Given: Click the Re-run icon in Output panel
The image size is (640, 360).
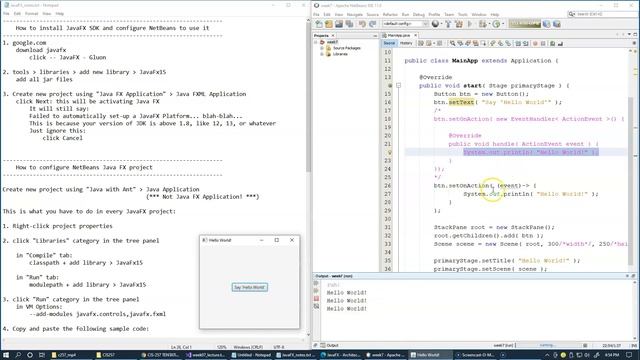Looking at the screenshot, I should coord(316,283).
